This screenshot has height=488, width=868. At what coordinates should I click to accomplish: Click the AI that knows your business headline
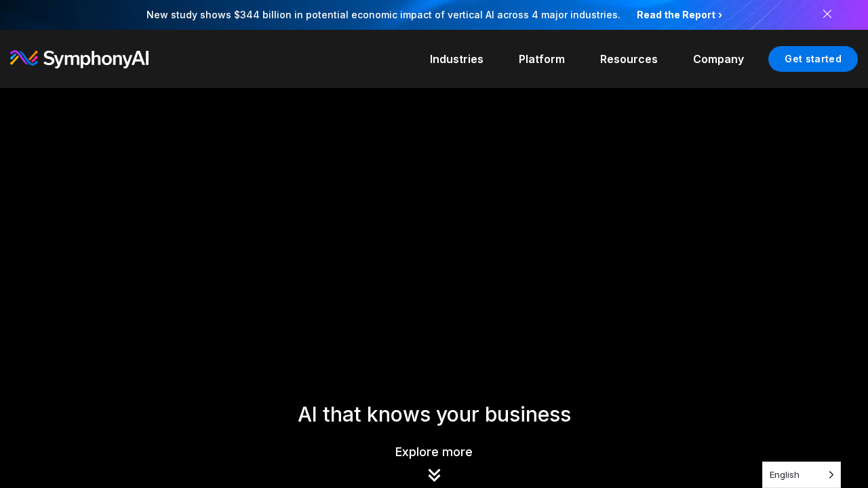tap(434, 414)
